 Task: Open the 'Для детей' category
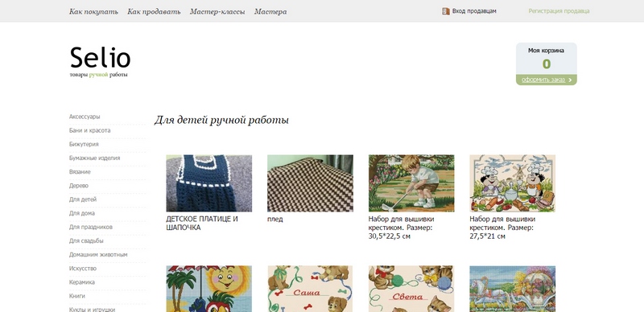[x=83, y=199]
